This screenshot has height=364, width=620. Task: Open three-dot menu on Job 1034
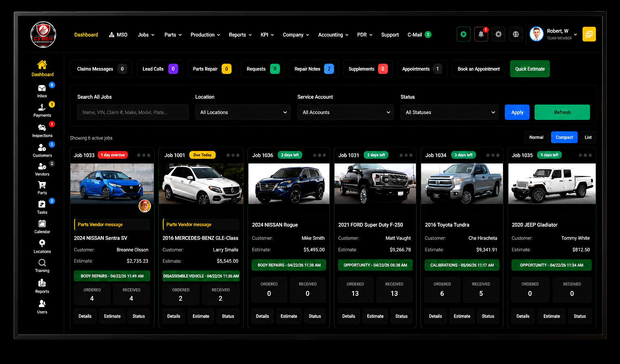tap(493, 155)
